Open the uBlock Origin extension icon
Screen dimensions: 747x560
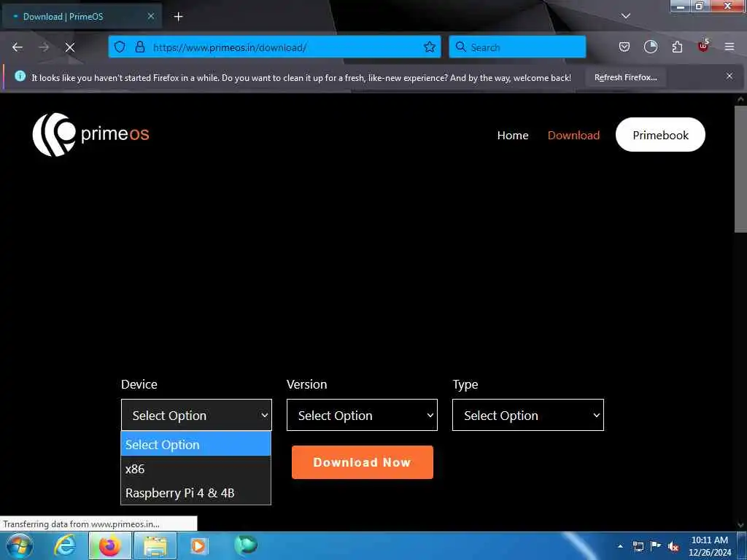[x=703, y=46]
